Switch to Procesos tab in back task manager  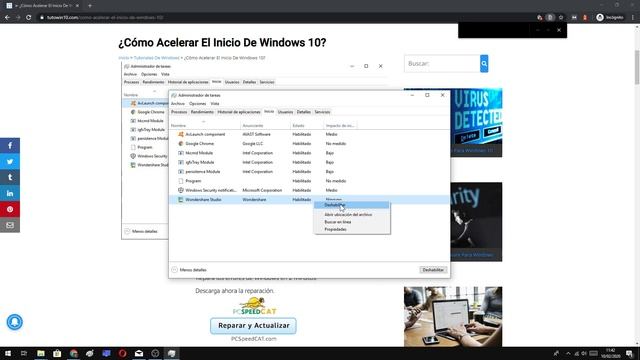click(x=131, y=82)
